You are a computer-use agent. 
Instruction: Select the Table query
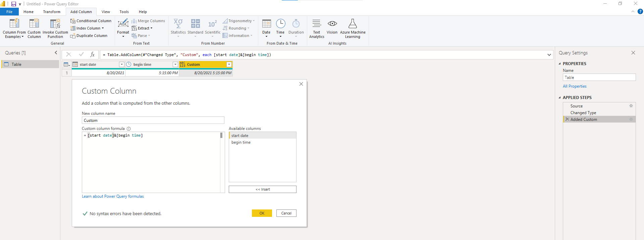(x=30, y=64)
